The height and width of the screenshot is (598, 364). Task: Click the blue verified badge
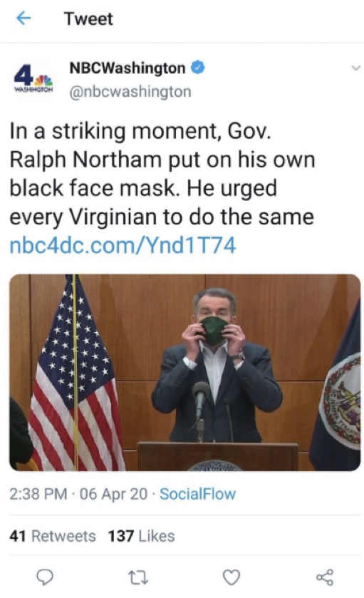pyautogui.click(x=198, y=68)
